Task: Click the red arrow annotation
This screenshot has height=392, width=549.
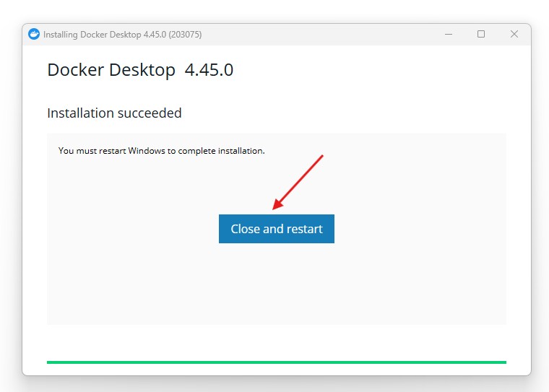Action: (298, 182)
